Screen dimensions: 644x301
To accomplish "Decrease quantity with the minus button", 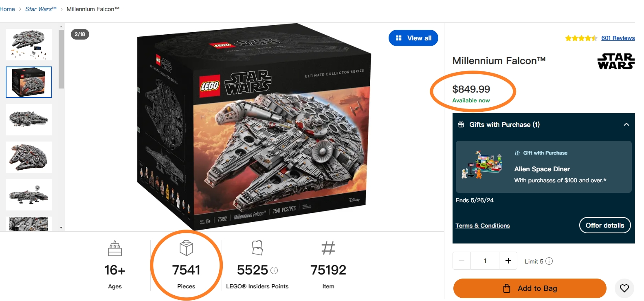I will point(462,261).
